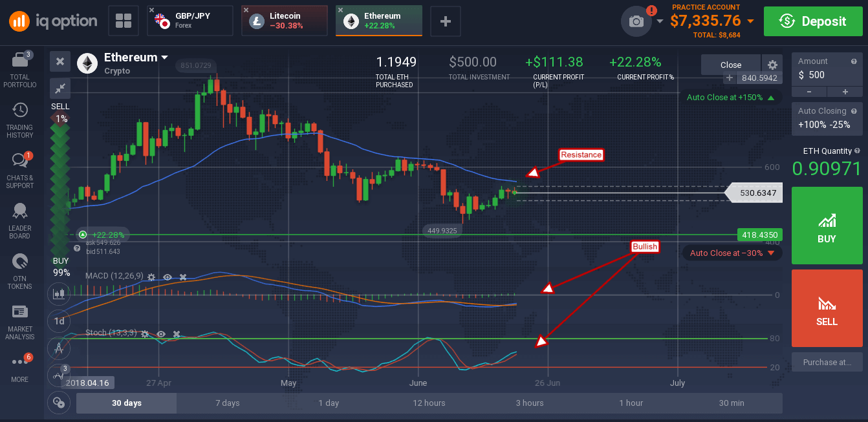
Task: Open the indicators list
Action: [60, 374]
